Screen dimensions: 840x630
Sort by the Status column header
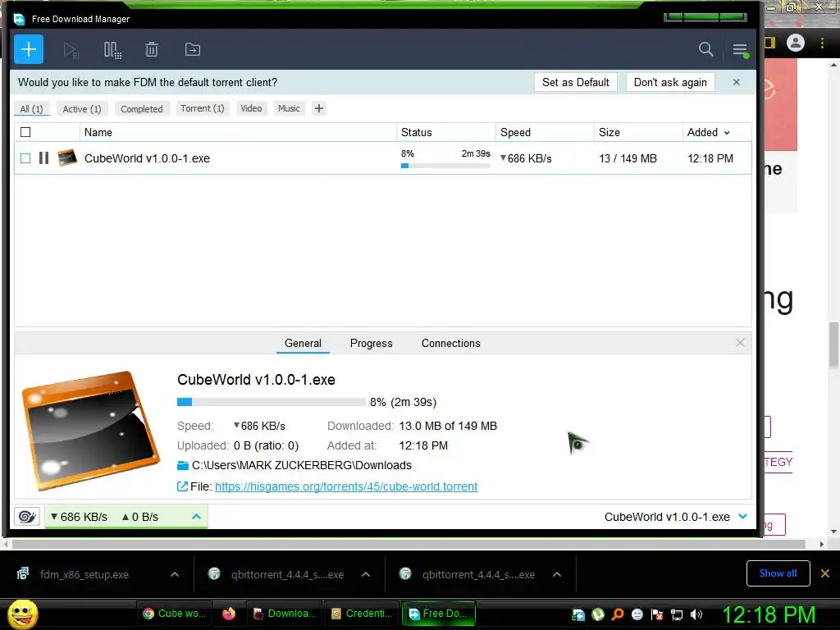(x=445, y=132)
